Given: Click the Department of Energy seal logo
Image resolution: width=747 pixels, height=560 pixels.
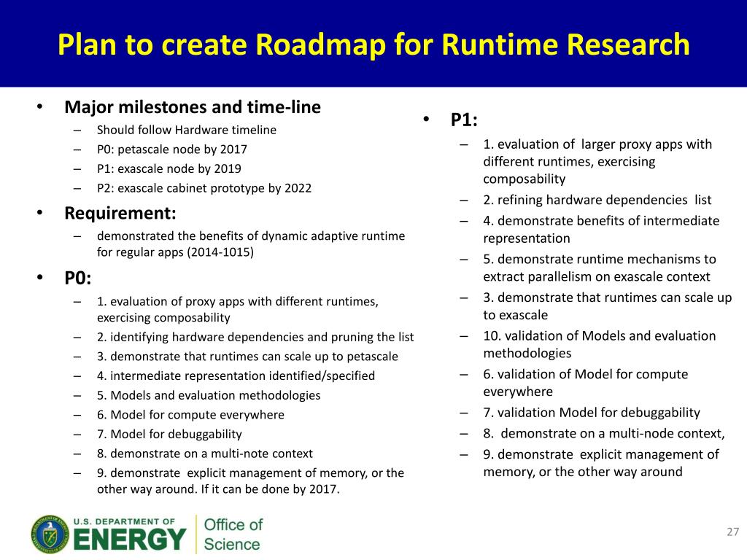Looking at the screenshot, I should [50, 534].
